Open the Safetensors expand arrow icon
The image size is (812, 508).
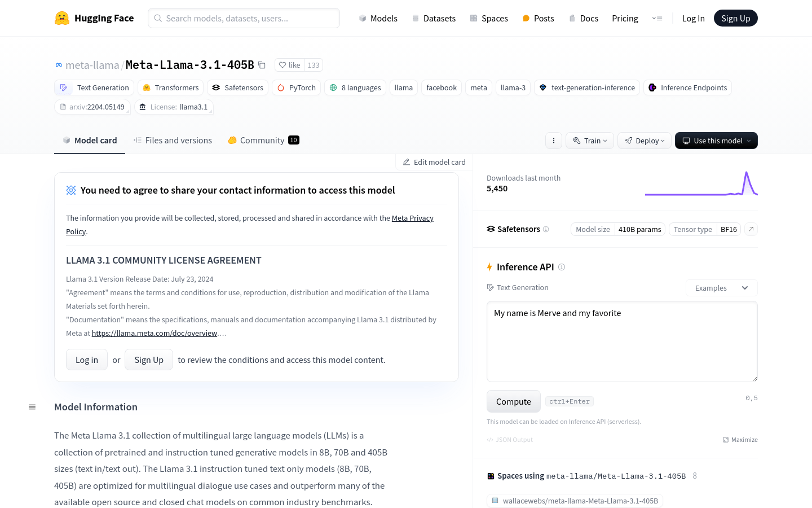tap(751, 229)
